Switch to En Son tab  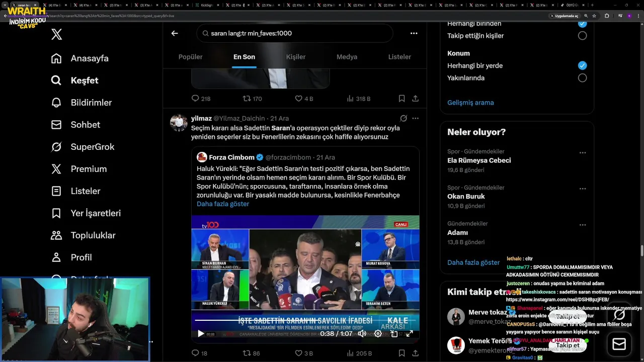click(244, 57)
